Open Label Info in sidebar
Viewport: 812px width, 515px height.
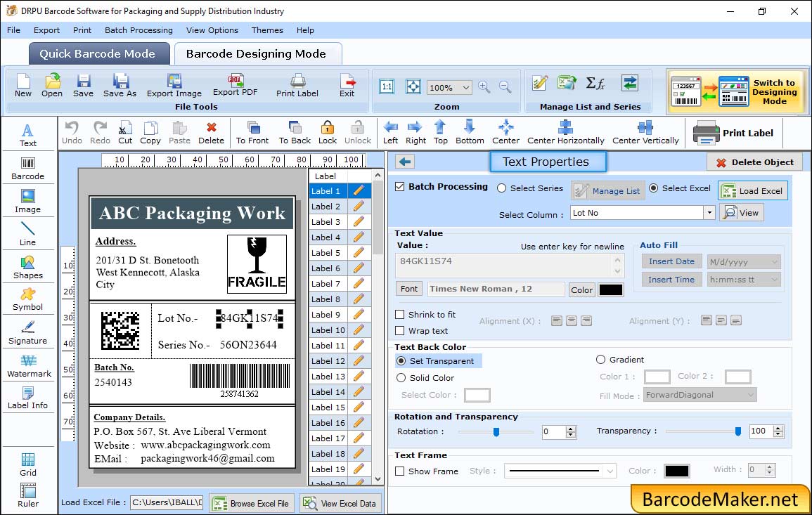click(x=28, y=398)
